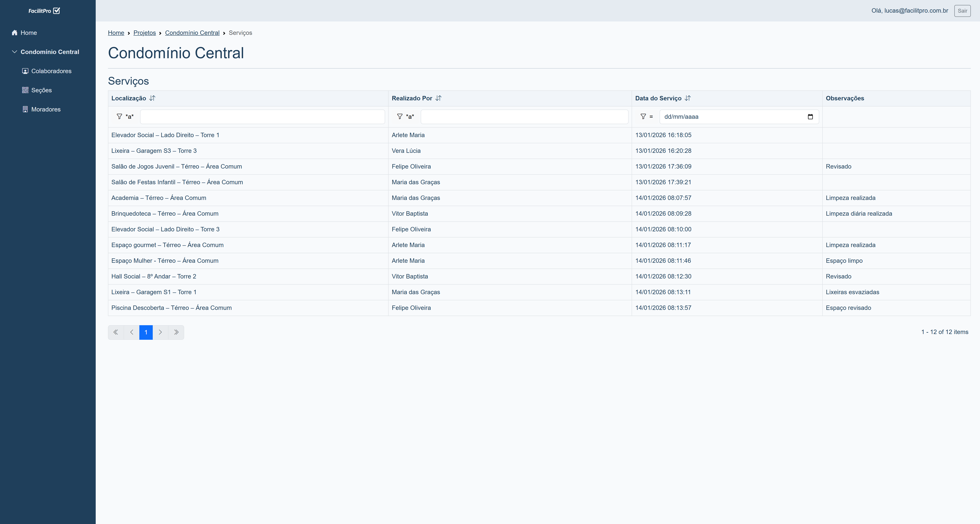This screenshot has height=524, width=980.
Task: Select page 1 in pagination
Action: click(146, 332)
